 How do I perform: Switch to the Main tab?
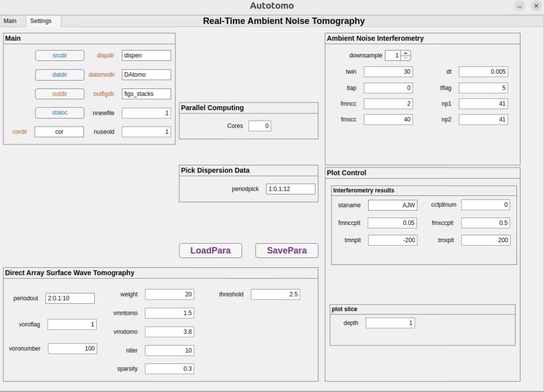click(10, 21)
